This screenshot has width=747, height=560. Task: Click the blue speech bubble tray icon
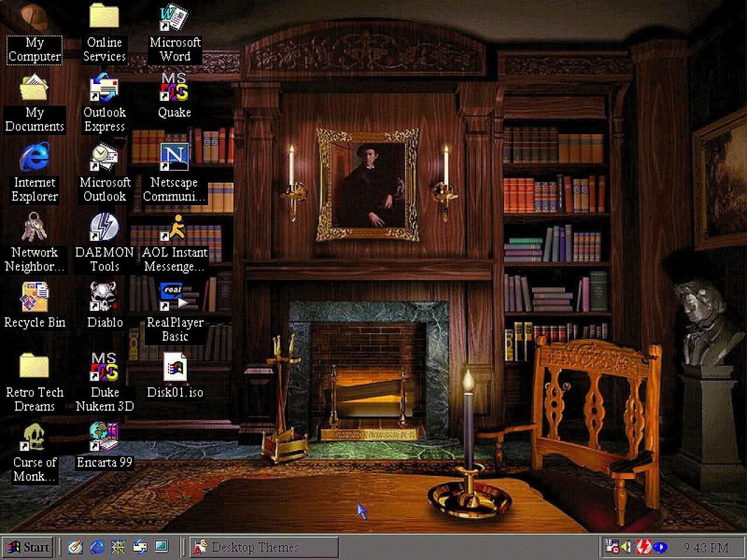[659, 547]
